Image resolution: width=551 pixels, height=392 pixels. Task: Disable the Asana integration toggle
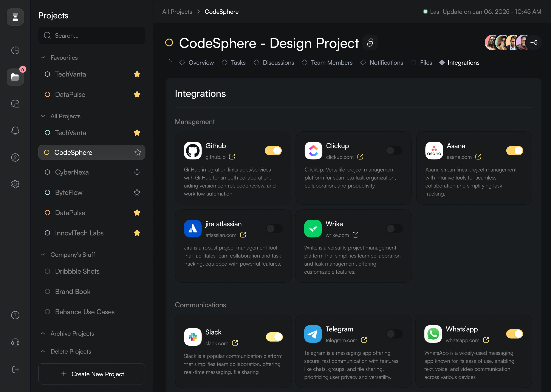[x=515, y=151]
